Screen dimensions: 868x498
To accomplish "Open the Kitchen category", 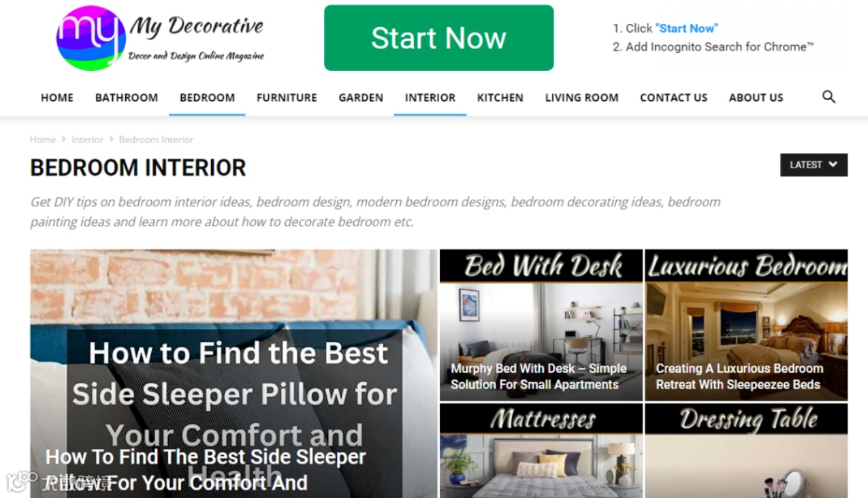I will tap(500, 97).
